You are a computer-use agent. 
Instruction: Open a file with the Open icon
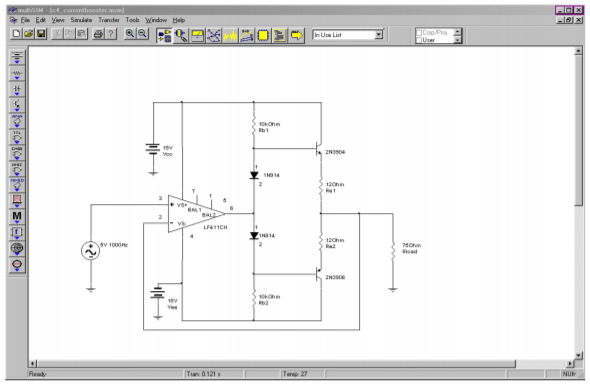[29, 34]
